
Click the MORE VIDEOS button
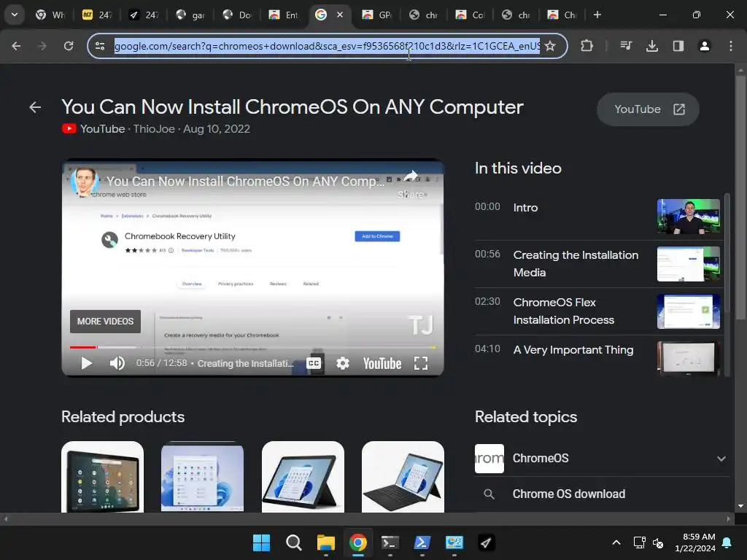pos(105,322)
